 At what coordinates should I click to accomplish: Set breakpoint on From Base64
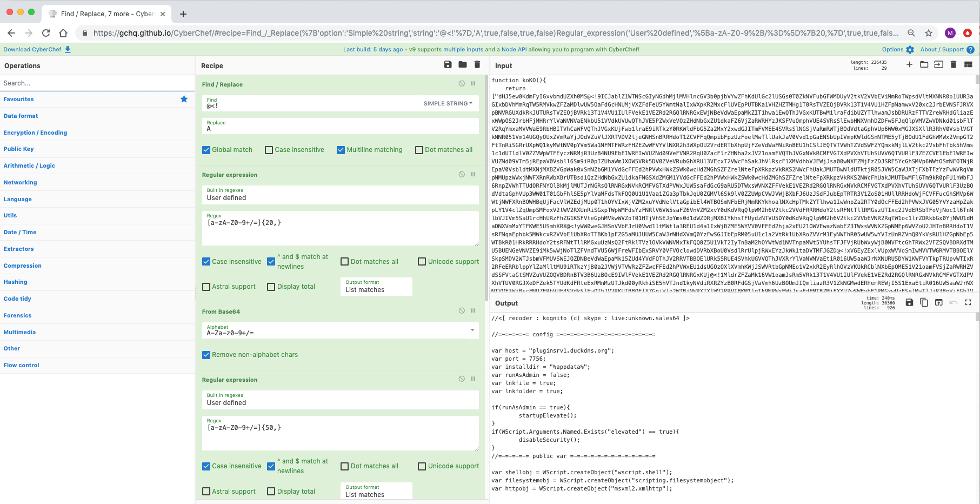[473, 310]
